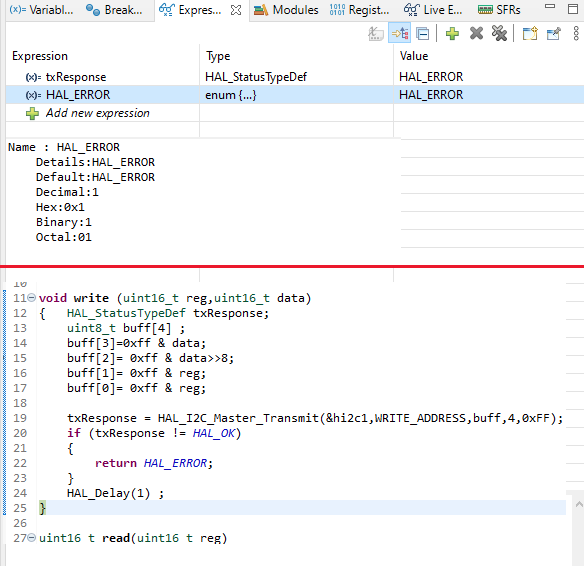Screen dimensions: 584x566
Task: Remove selected expression with single X icon
Action: [x=476, y=34]
